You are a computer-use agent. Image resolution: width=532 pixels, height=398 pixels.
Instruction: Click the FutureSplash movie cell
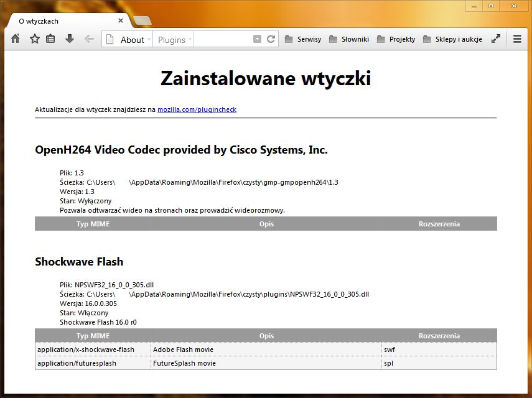tap(266, 363)
